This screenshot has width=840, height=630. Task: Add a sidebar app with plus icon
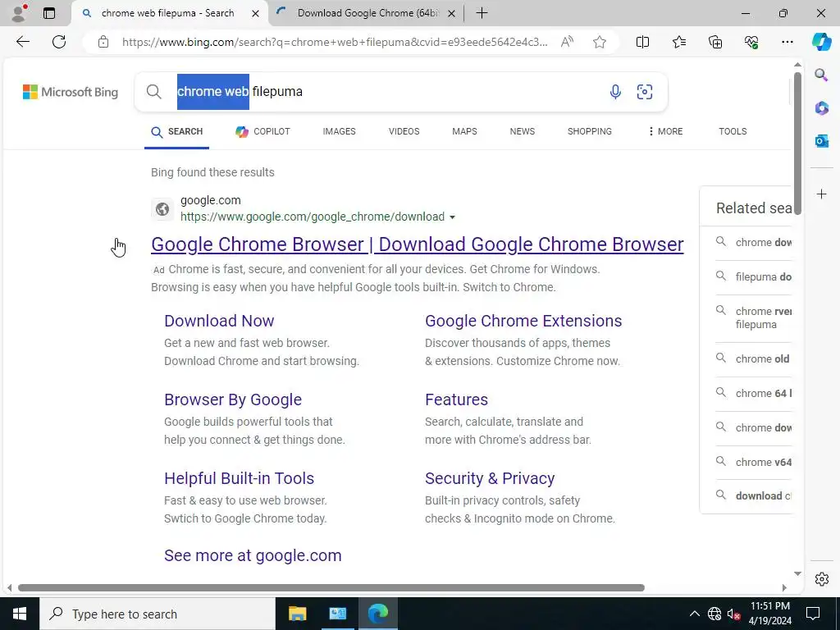click(821, 194)
